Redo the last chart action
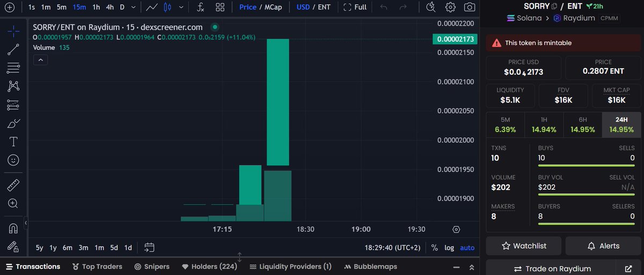The height and width of the screenshot is (275, 644). tap(403, 8)
